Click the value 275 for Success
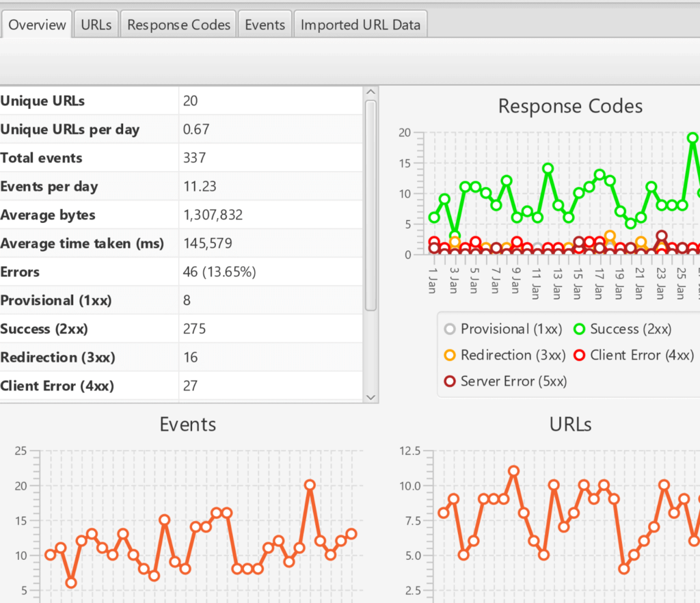Image resolution: width=700 pixels, height=603 pixels. point(194,329)
